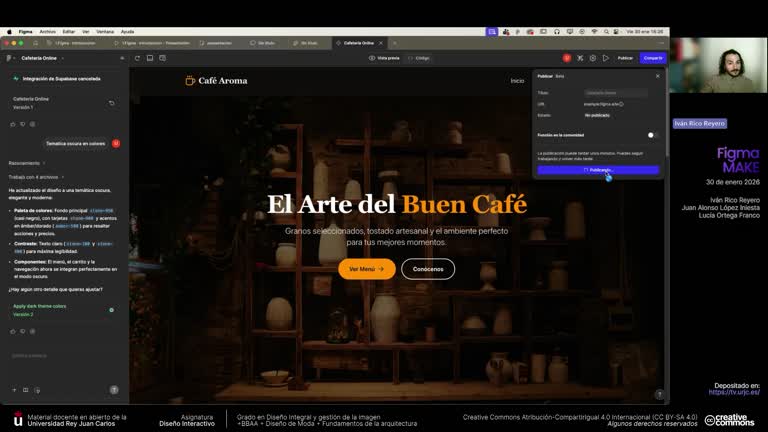Image resolution: width=768 pixels, height=432 pixels.
Task: Select the Código view
Action: pos(419,58)
